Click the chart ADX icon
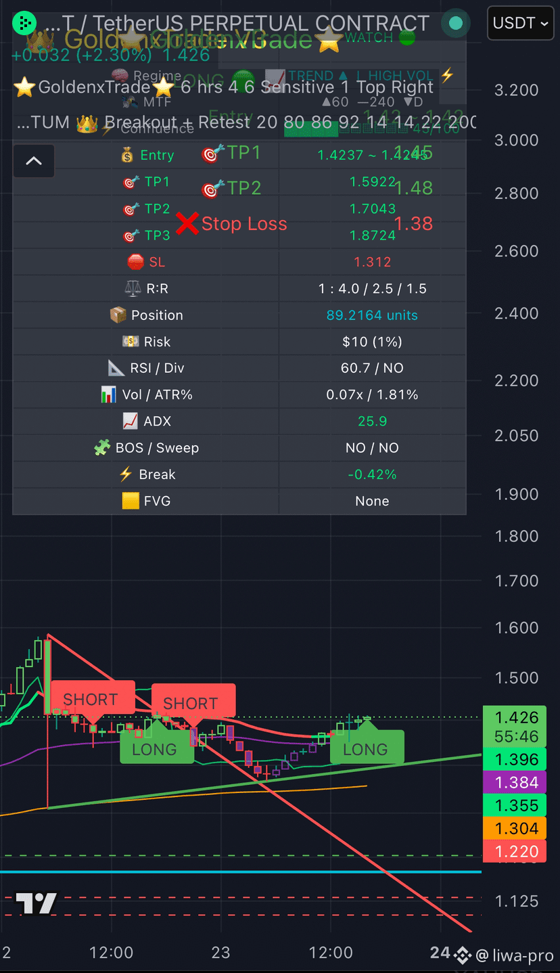The height and width of the screenshot is (973, 560). [x=130, y=421]
